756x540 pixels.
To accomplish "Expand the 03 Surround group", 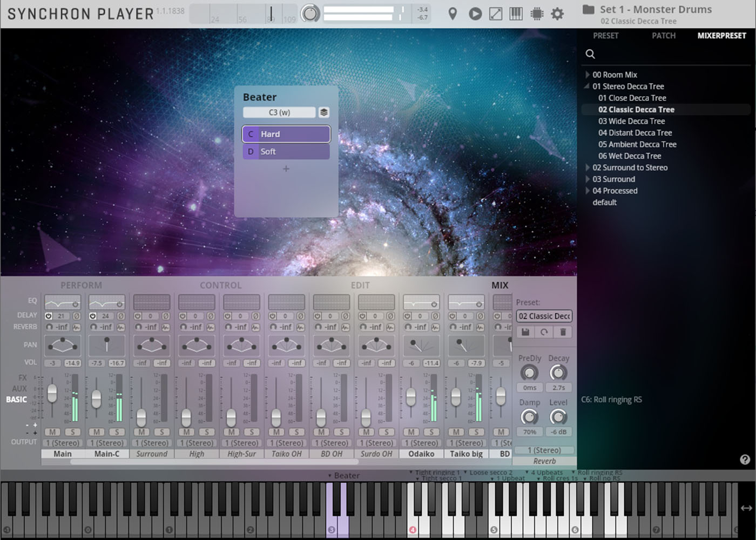I will 587,179.
